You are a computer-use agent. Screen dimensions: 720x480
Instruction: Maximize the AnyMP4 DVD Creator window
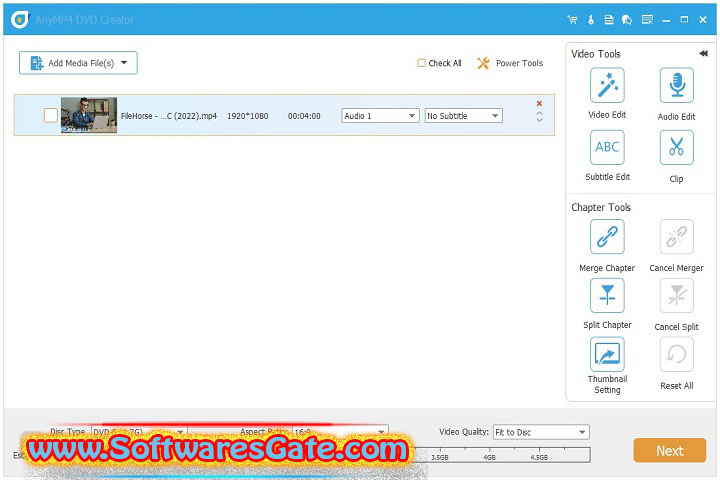[684, 20]
